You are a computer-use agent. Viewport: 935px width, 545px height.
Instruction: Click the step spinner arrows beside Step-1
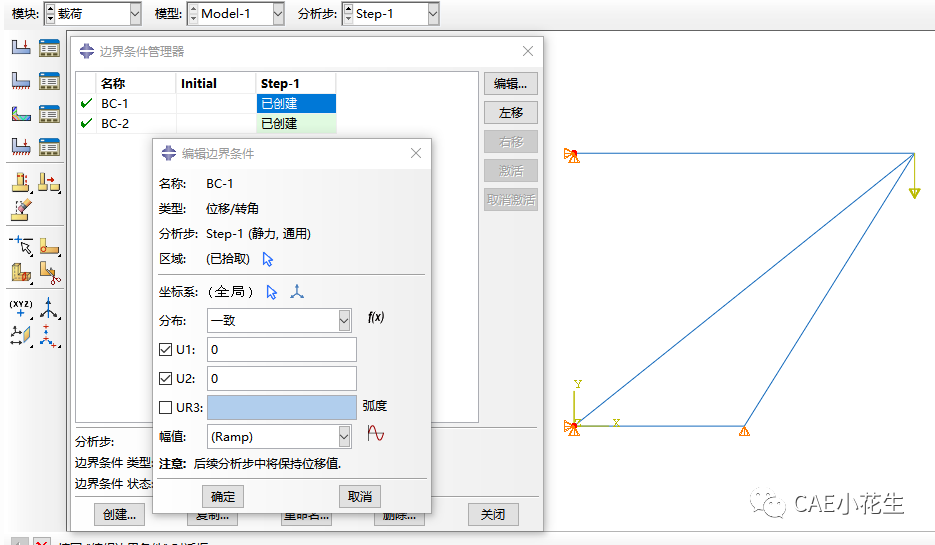pos(348,14)
